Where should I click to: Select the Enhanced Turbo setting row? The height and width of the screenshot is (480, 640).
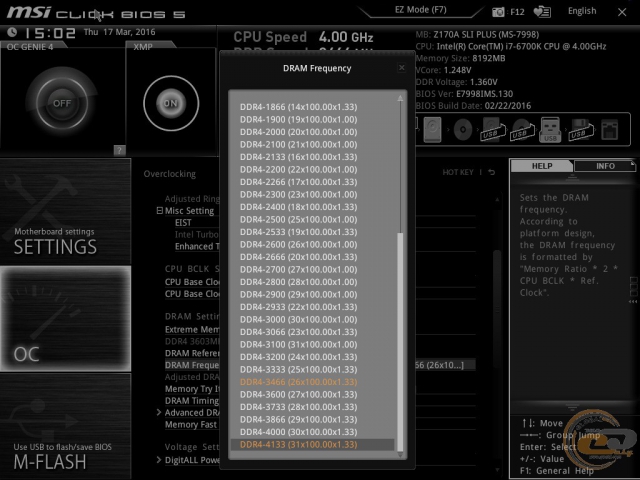[x=197, y=247]
